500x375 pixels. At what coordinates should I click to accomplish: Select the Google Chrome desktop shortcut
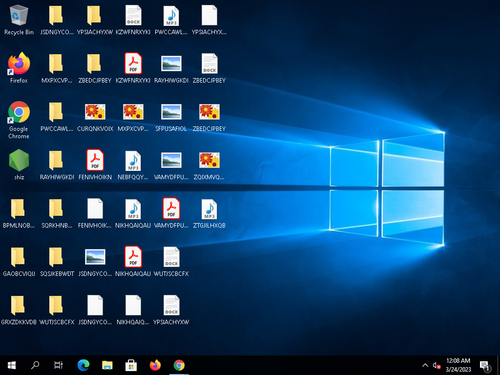19,120
